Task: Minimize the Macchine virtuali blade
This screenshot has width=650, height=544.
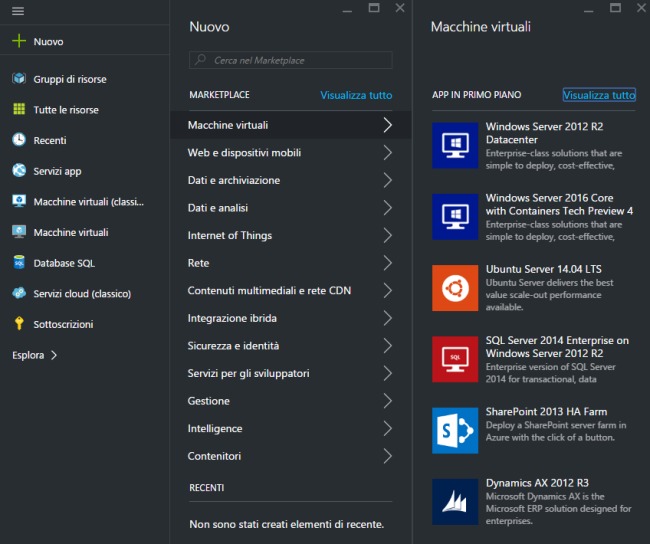Action: [589, 10]
